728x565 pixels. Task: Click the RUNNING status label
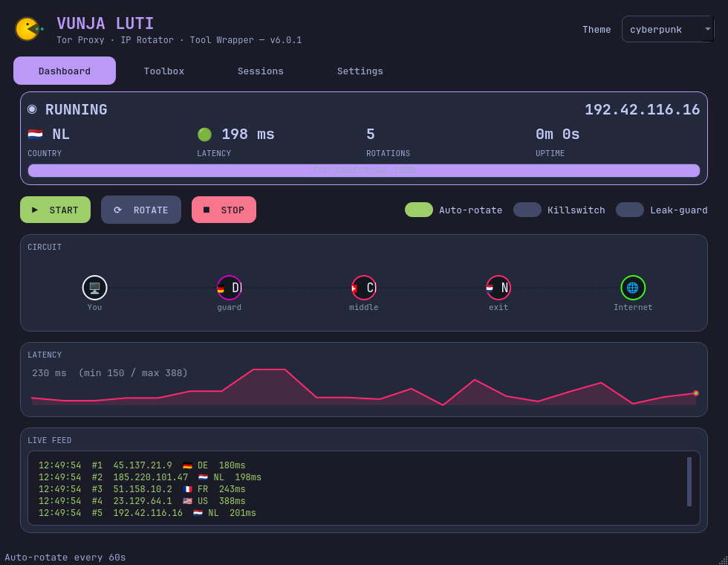click(76, 110)
